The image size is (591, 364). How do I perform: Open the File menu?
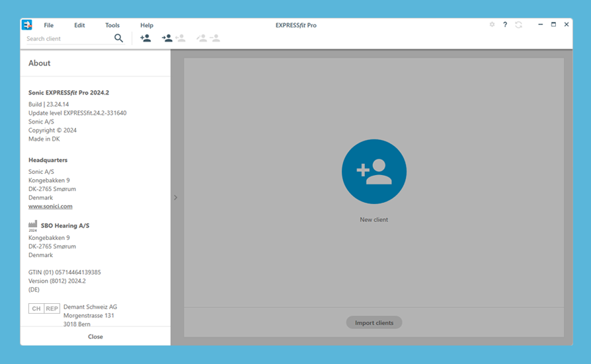click(x=49, y=25)
